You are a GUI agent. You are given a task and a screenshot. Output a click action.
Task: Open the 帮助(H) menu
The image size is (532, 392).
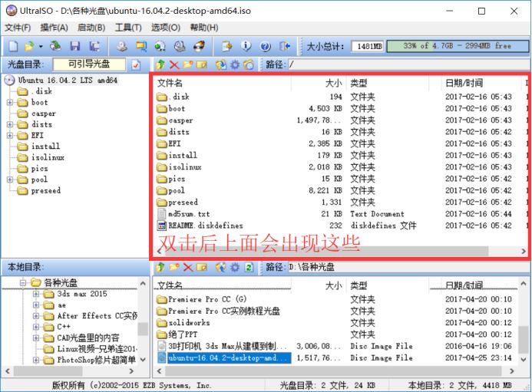(204, 28)
